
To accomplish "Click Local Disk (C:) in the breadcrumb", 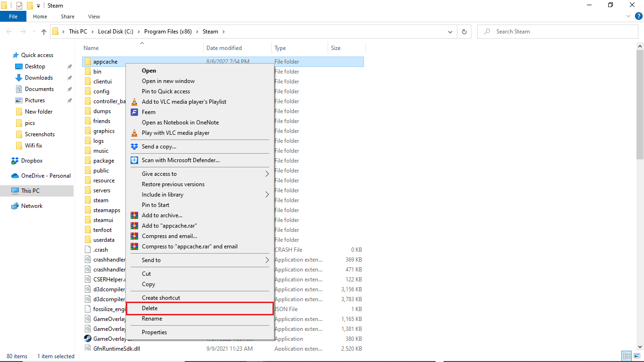I will pos(116,32).
